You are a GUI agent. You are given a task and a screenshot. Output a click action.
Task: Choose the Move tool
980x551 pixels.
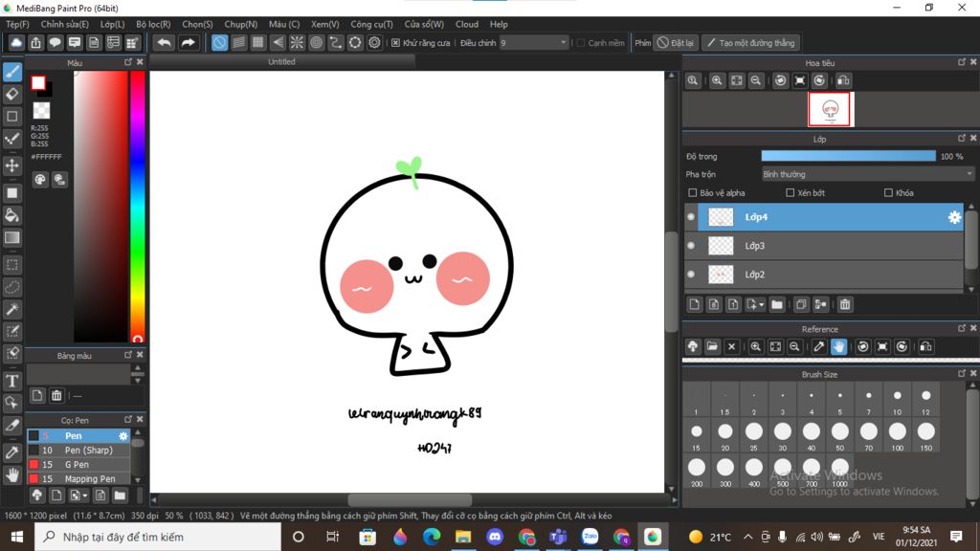11,165
